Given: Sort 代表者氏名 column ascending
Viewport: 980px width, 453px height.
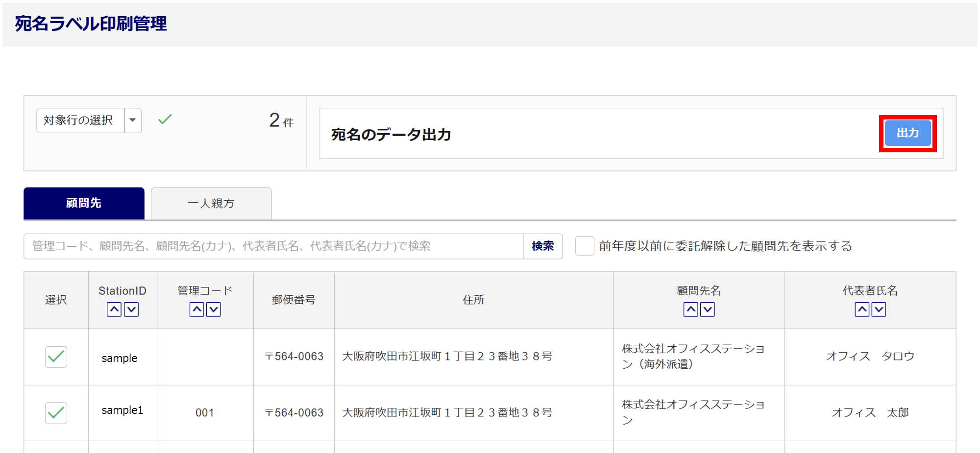Looking at the screenshot, I should [862, 310].
